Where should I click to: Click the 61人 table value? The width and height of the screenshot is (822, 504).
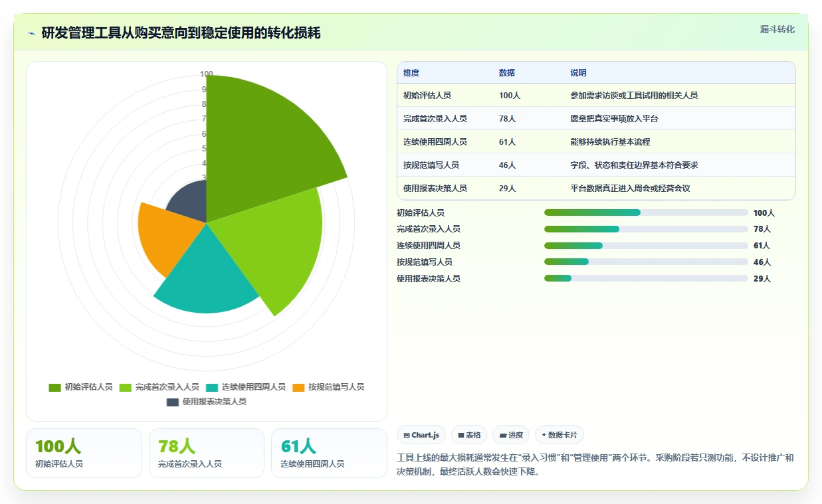(x=508, y=142)
